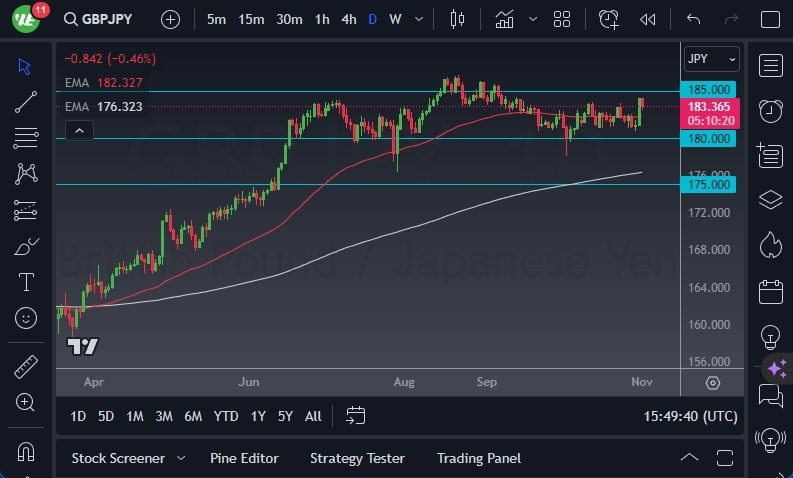
Task: Open candlestick chart type selector
Action: [457, 19]
